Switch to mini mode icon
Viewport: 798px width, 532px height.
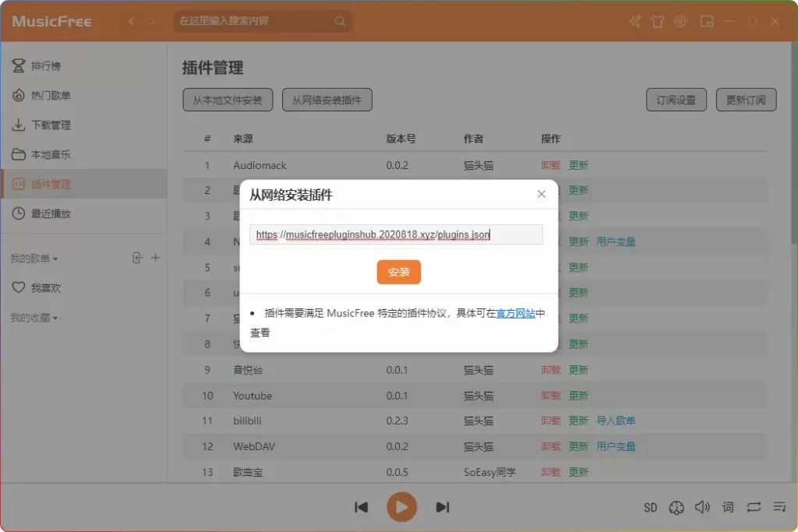707,21
